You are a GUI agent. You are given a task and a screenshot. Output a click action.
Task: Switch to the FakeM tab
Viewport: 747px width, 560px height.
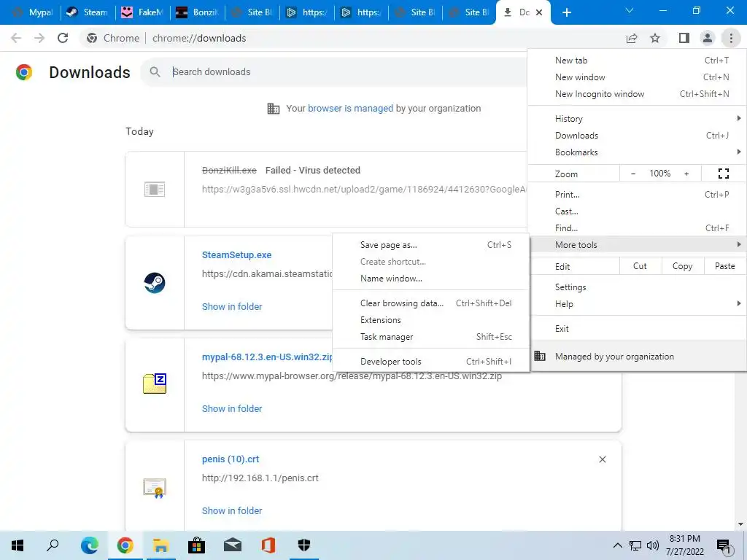tap(142, 12)
